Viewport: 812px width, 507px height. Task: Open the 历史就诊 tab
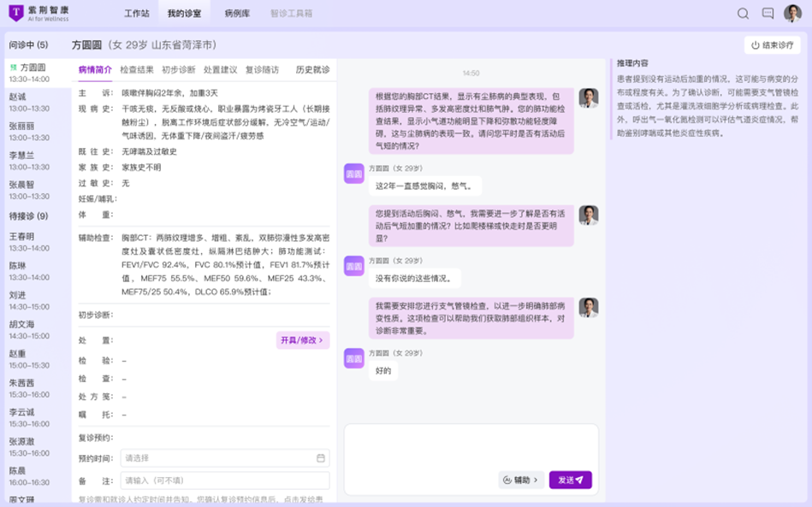pyautogui.click(x=312, y=70)
